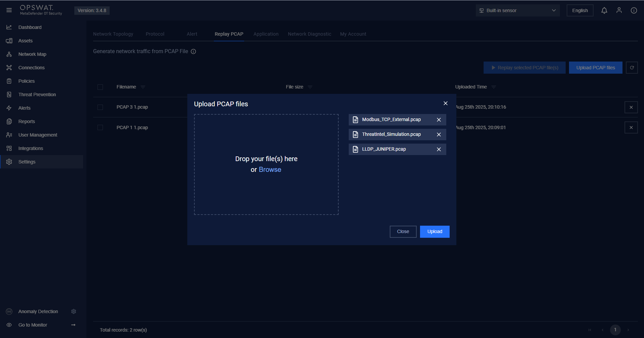Open the about info icon in header

coord(634,10)
